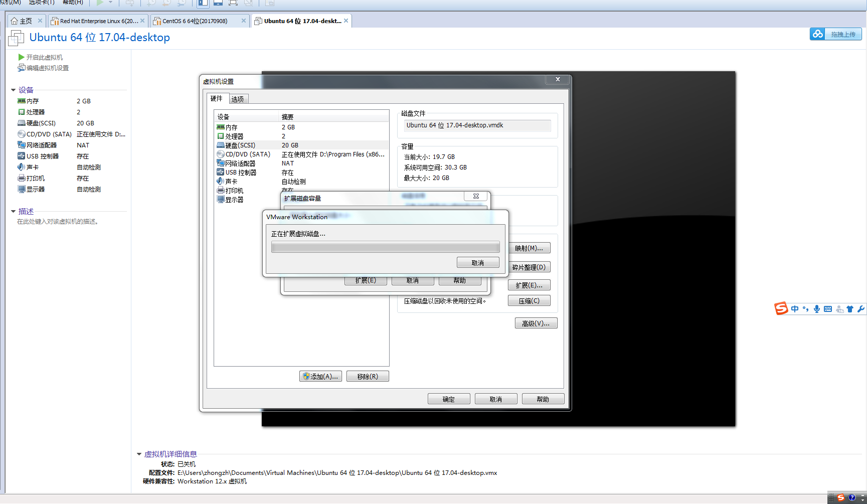
Task: Click the description text field in sidebar
Action: (58, 221)
